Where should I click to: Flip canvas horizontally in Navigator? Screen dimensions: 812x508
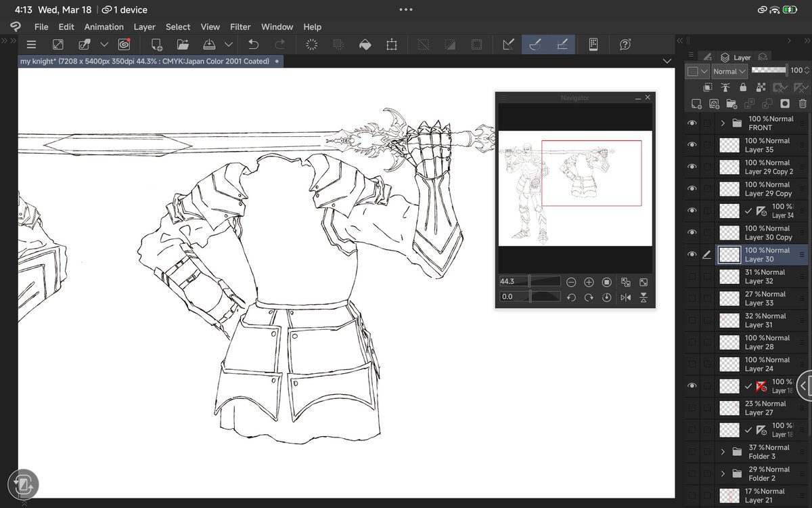tap(625, 297)
